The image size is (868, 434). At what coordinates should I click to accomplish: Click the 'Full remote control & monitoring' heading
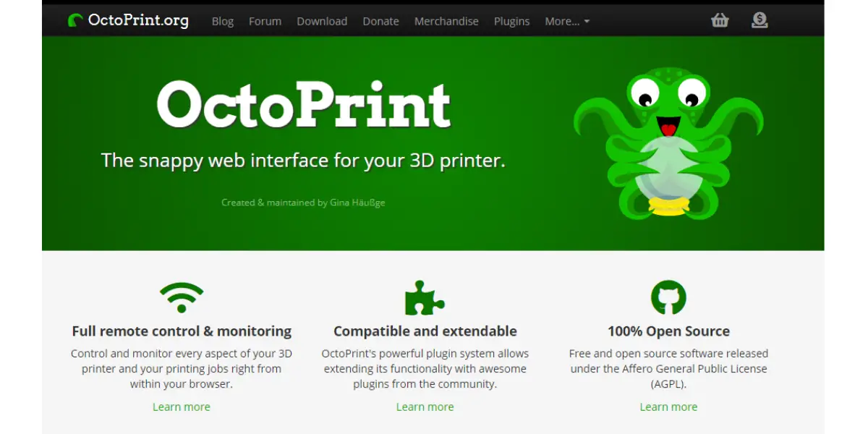pos(182,331)
